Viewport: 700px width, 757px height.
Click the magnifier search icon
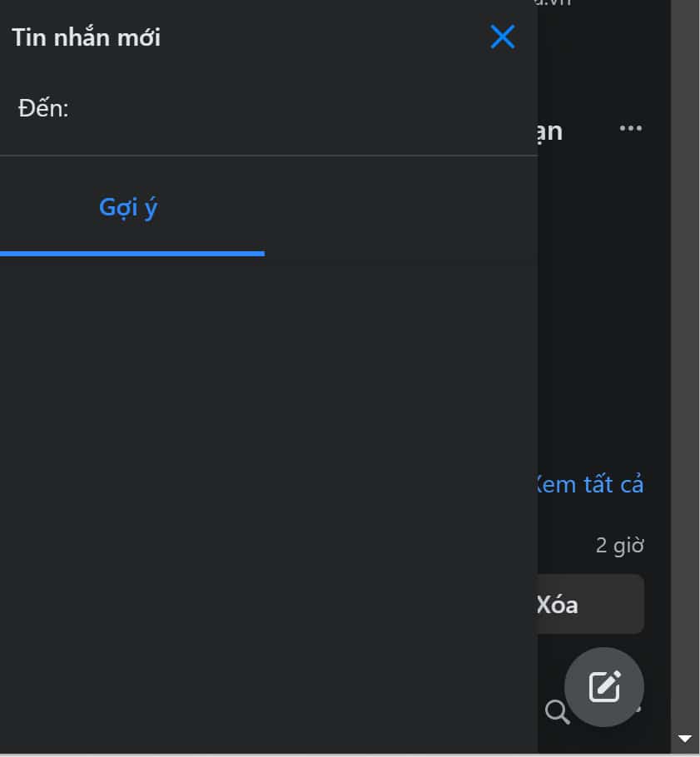pos(557,711)
